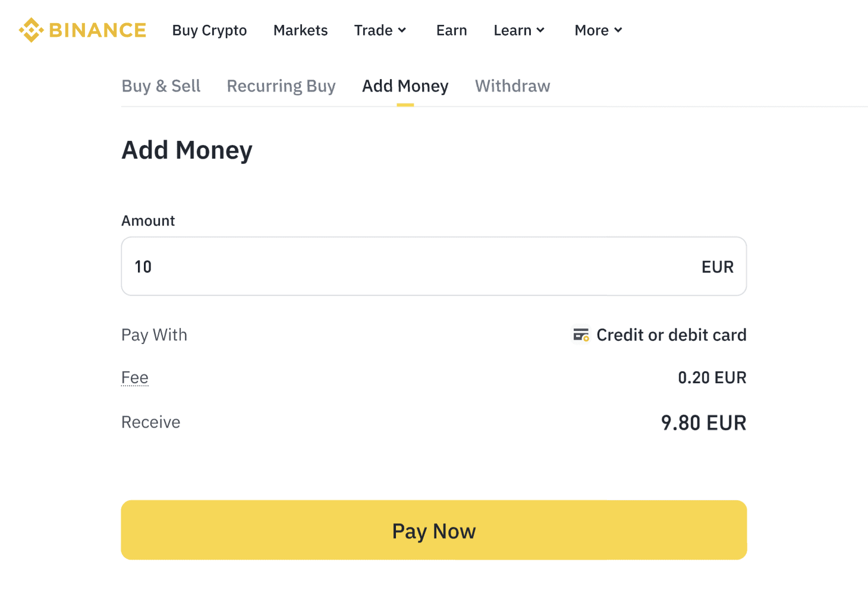The height and width of the screenshot is (600, 868).
Task: Click the BINANCE wordmark text
Action: pos(98,30)
